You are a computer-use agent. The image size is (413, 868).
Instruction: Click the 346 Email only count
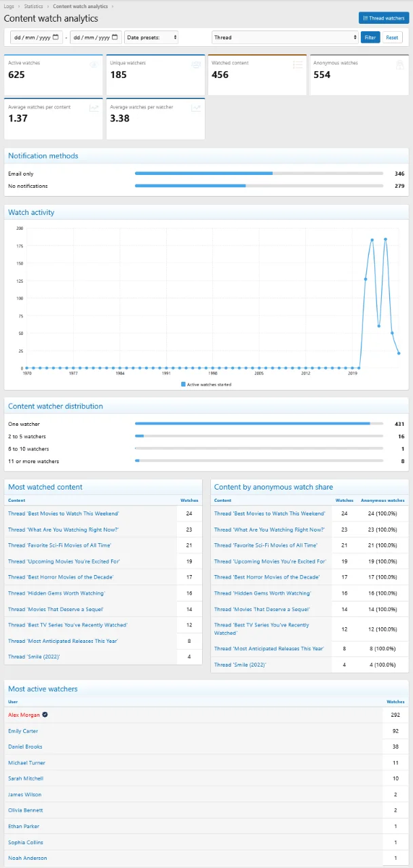click(x=399, y=174)
